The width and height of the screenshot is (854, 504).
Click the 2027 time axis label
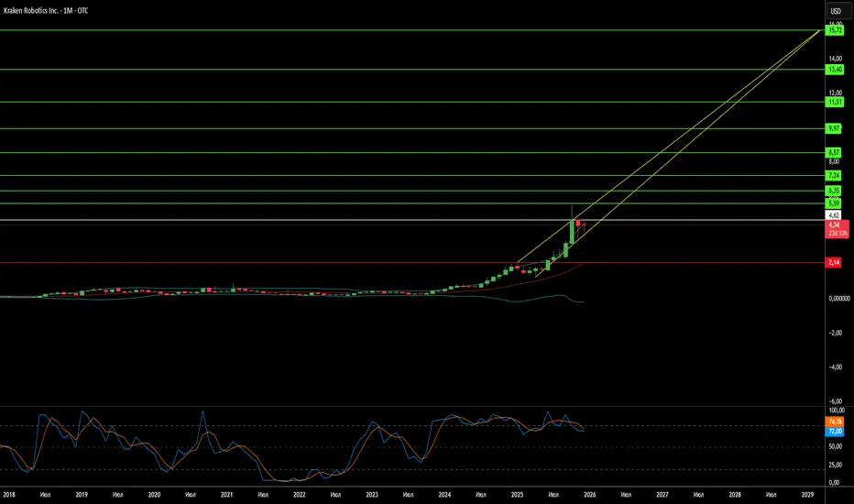click(x=662, y=495)
